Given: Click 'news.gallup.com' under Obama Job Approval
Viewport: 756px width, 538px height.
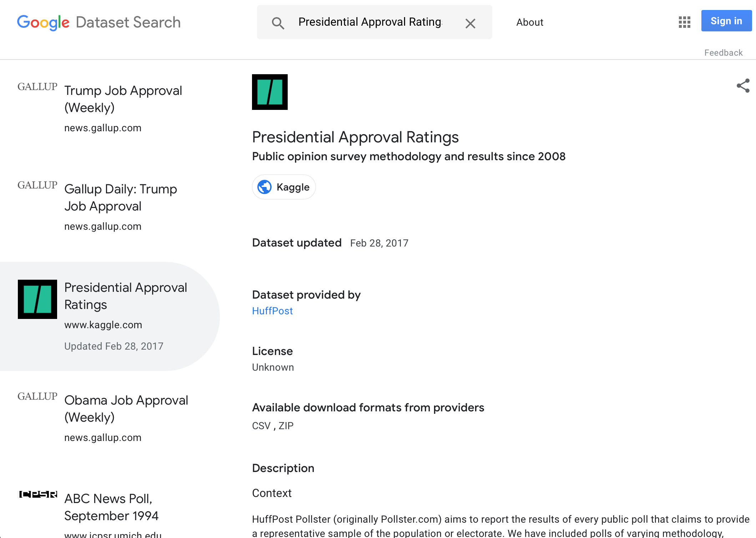Looking at the screenshot, I should [103, 438].
